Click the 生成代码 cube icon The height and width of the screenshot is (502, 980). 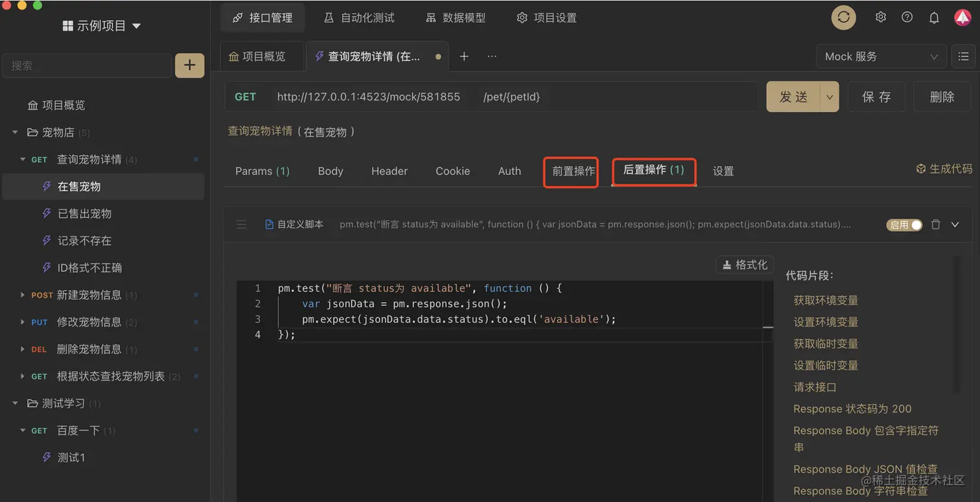pos(920,169)
